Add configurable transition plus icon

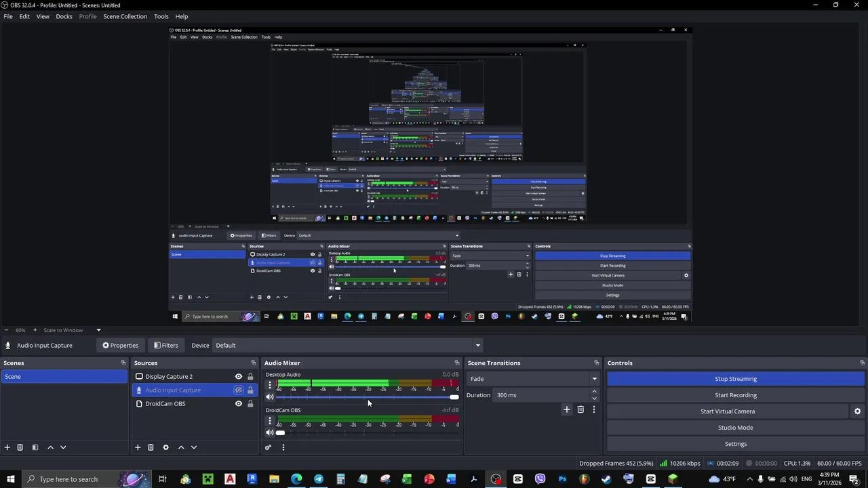tap(567, 409)
